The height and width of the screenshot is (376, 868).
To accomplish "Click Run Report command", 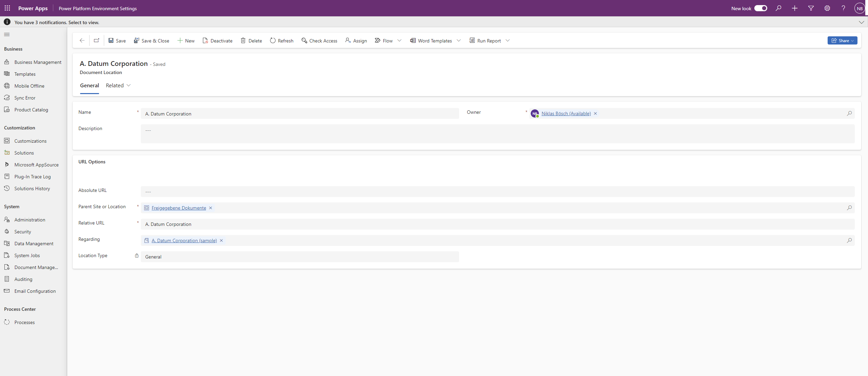I will (485, 41).
